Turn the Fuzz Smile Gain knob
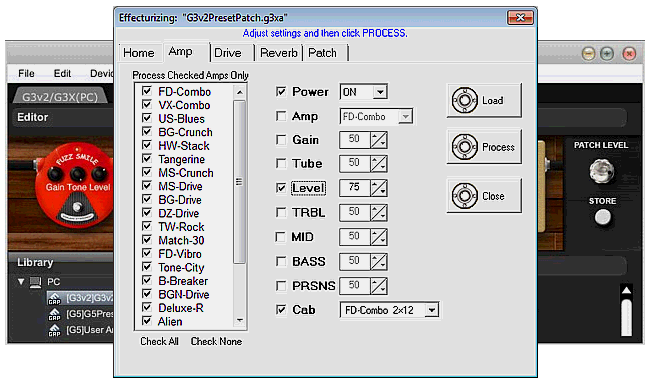Screen dimensions: 649x383 click(55, 174)
